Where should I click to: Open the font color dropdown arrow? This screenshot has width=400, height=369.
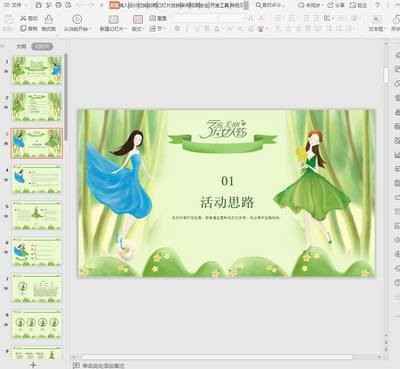point(222,29)
